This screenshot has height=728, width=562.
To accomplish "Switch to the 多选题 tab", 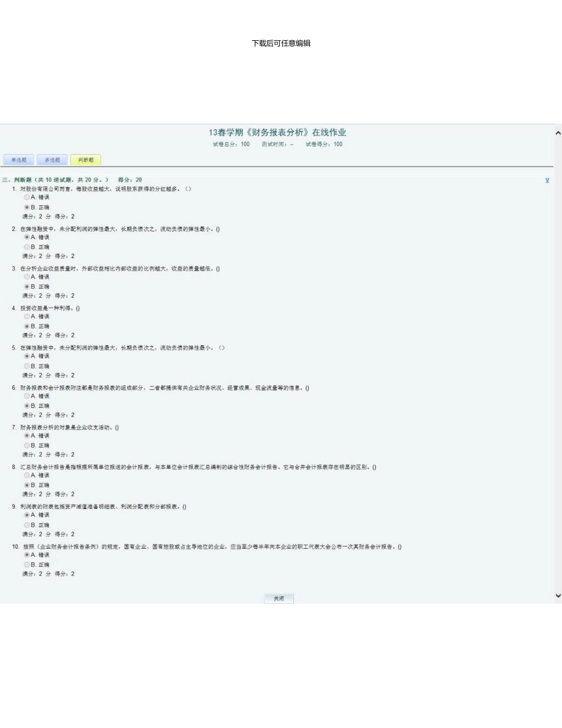I will pyautogui.click(x=52, y=160).
